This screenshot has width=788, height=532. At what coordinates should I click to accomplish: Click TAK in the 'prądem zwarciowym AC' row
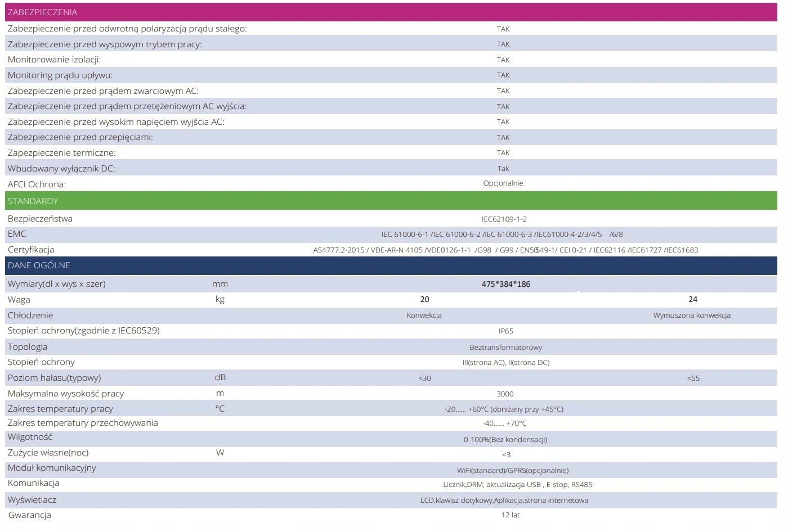[503, 91]
